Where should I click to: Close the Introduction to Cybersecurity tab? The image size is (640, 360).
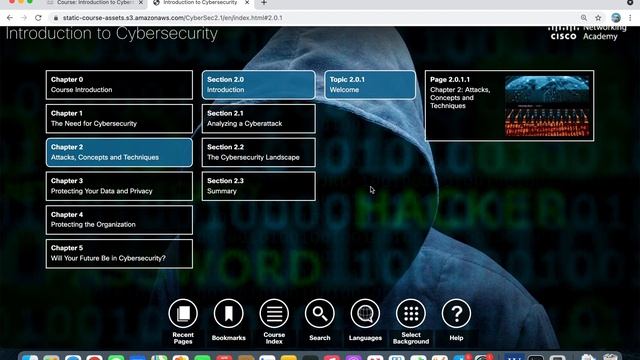247,2
